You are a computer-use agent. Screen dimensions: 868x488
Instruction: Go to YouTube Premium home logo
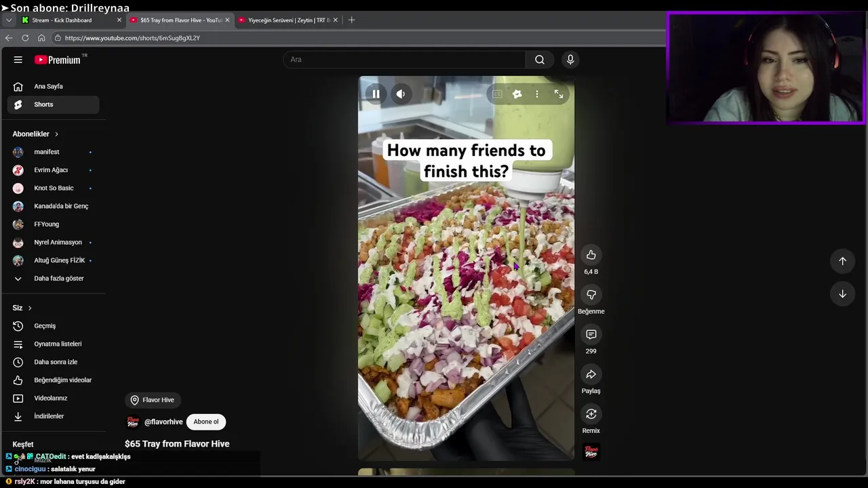pyautogui.click(x=58, y=60)
